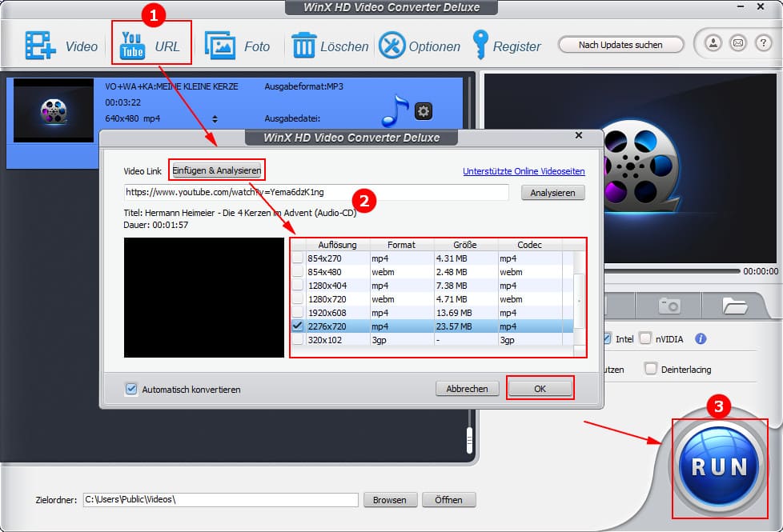Click the Ausgabeformat:MP3 text
The width and height of the screenshot is (783, 532).
pyautogui.click(x=303, y=86)
